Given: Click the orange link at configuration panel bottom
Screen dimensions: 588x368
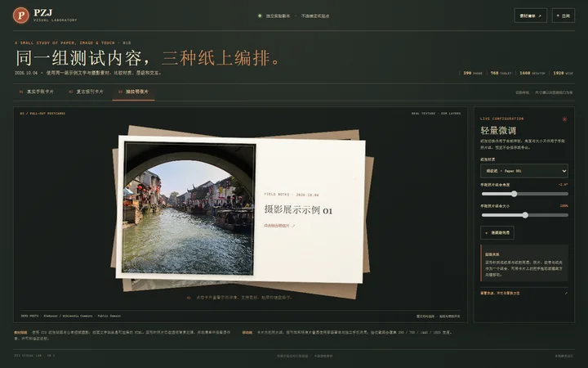Looking at the screenshot, I should tap(500, 294).
